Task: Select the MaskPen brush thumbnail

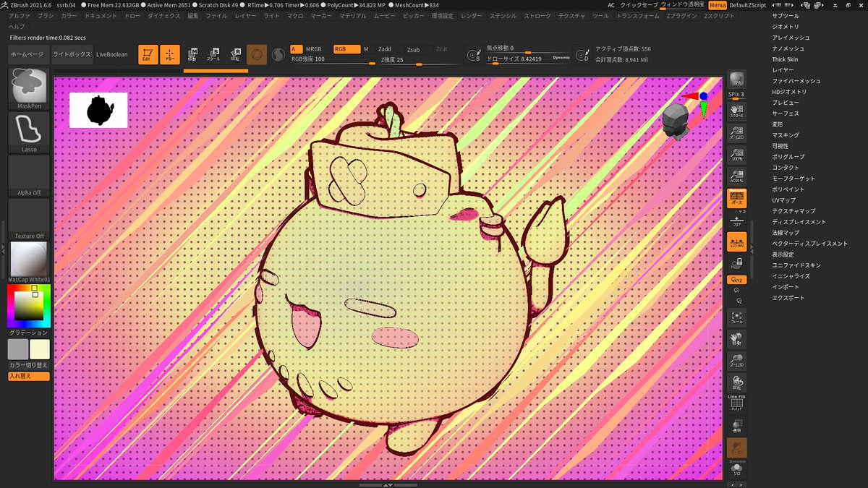Action: [29, 89]
